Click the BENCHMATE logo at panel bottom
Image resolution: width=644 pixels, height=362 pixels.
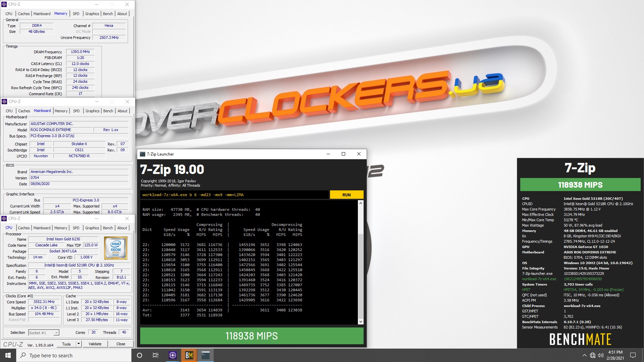pyautogui.click(x=580, y=339)
